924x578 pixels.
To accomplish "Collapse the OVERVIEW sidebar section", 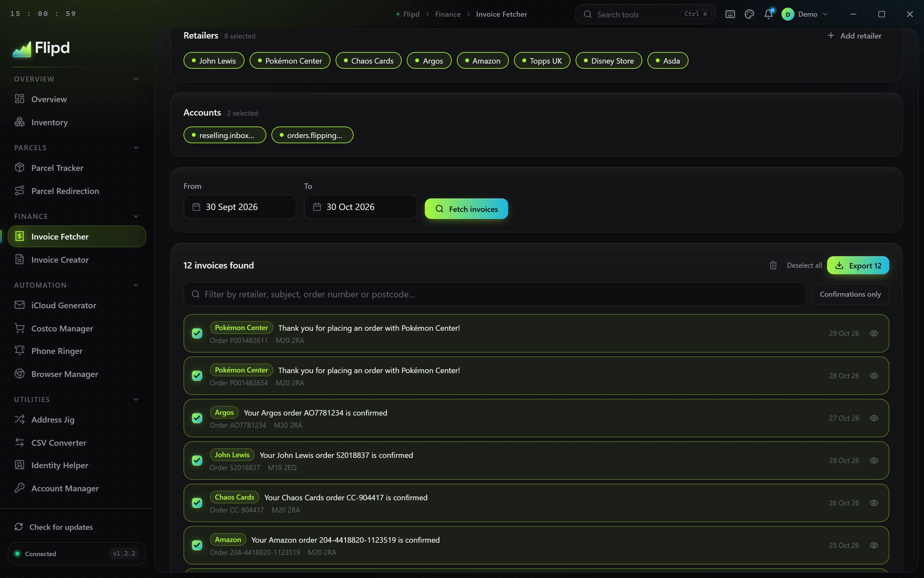I will [x=136, y=79].
